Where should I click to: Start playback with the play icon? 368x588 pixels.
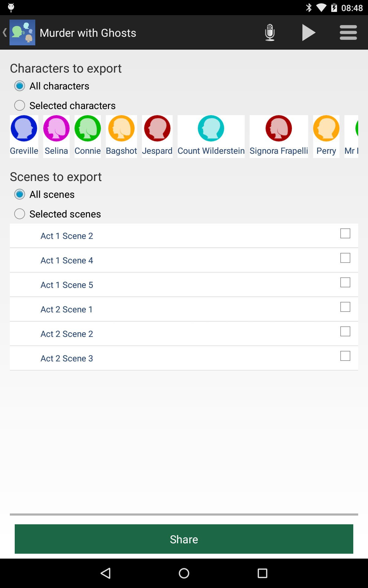point(309,32)
